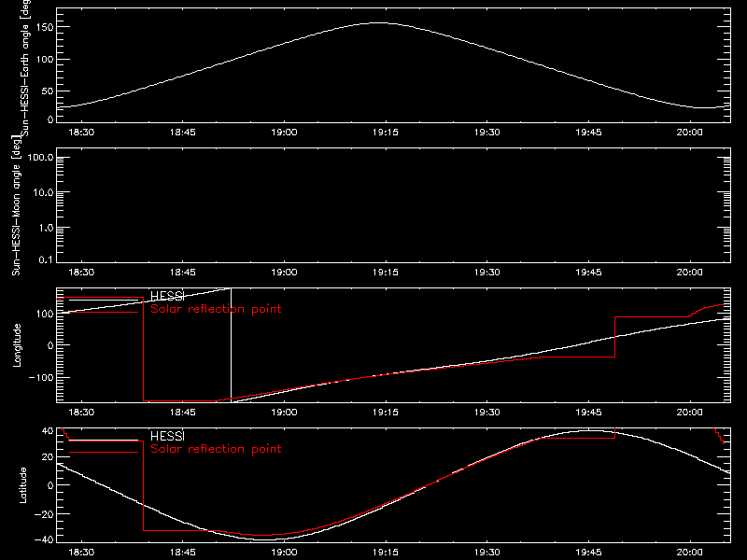Click the '0.1' tick on the Moon angle plot

click(46, 259)
